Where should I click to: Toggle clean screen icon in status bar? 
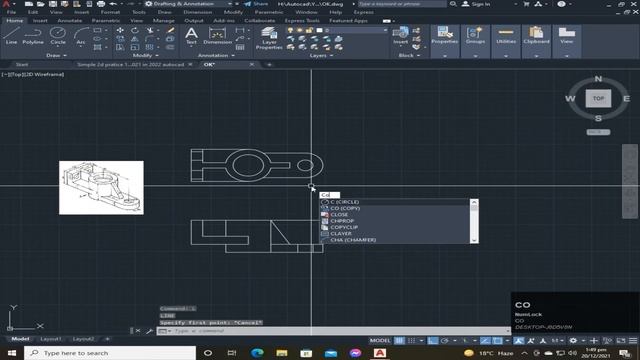click(x=621, y=341)
